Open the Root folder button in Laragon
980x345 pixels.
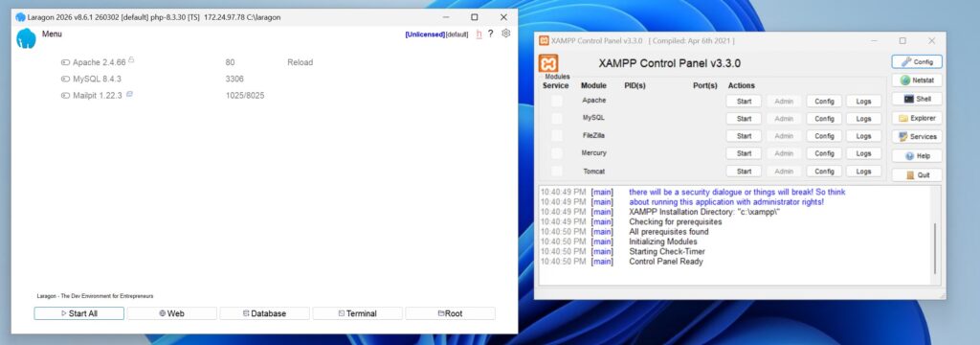click(450, 313)
